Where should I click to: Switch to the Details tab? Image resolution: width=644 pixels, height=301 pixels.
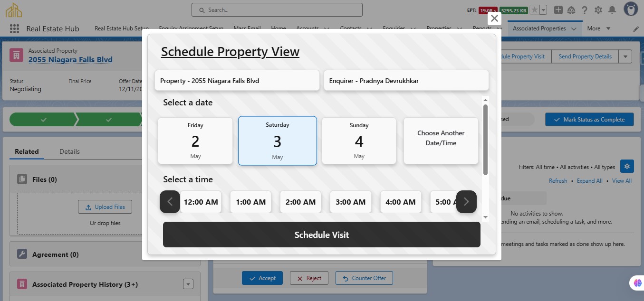[69, 151]
